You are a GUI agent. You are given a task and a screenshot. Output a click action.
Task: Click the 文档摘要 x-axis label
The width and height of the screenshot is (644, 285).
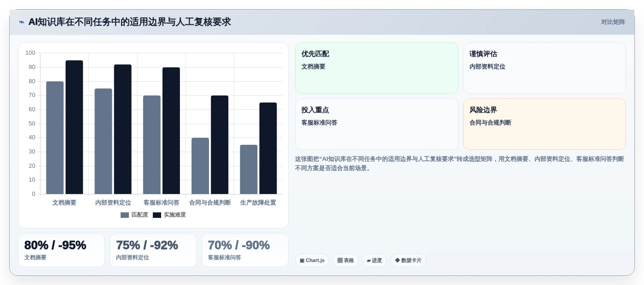tap(64, 203)
